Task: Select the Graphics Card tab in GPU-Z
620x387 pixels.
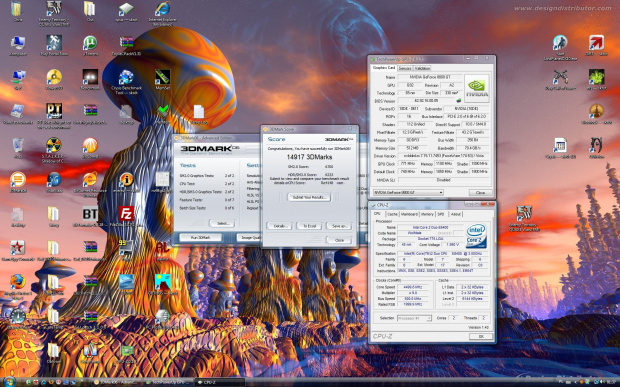Action: tap(384, 68)
